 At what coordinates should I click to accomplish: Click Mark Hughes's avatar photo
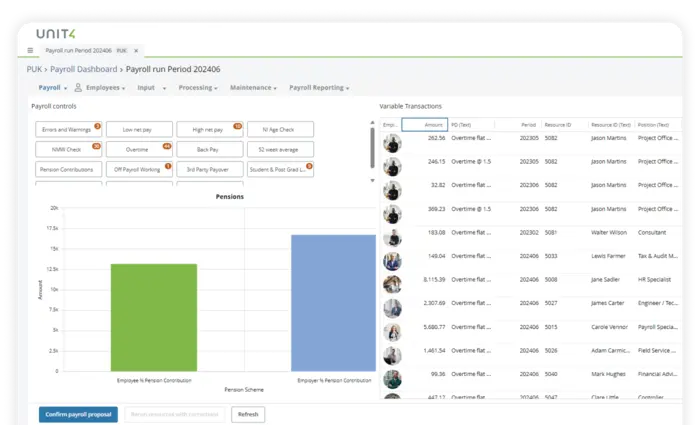(x=392, y=379)
